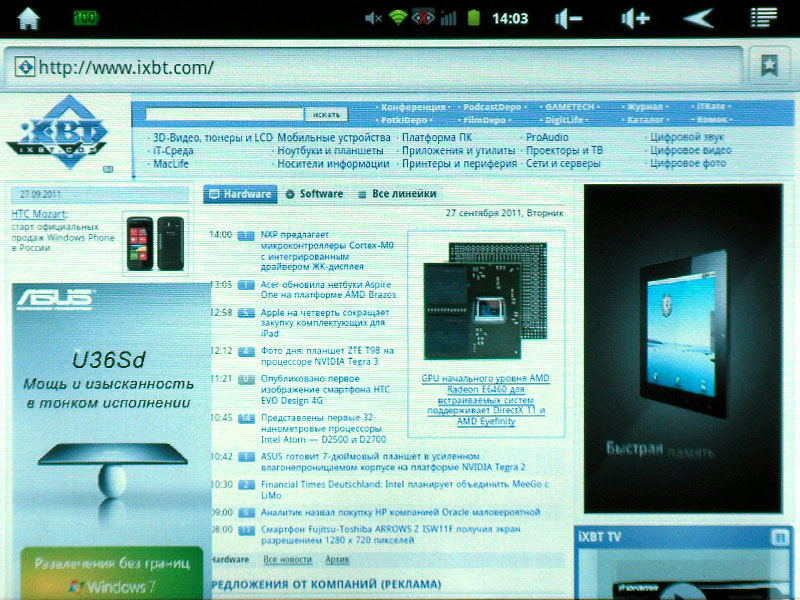Open the MacLife section
800x600 pixels.
[x=171, y=164]
